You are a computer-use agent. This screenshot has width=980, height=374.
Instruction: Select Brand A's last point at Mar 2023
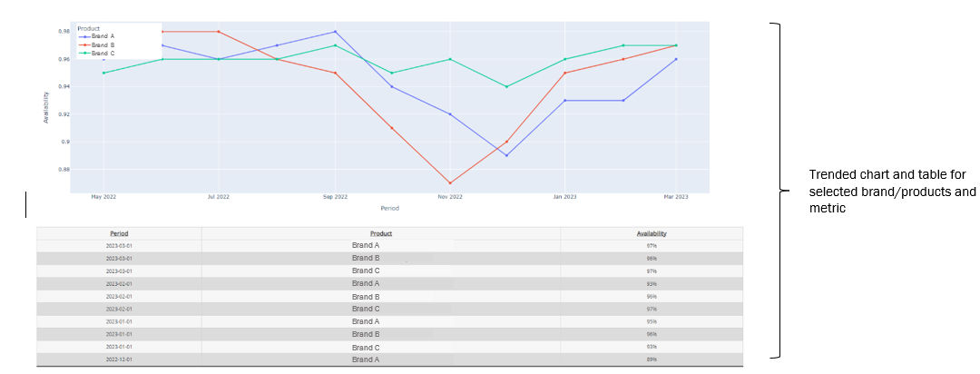click(x=676, y=59)
